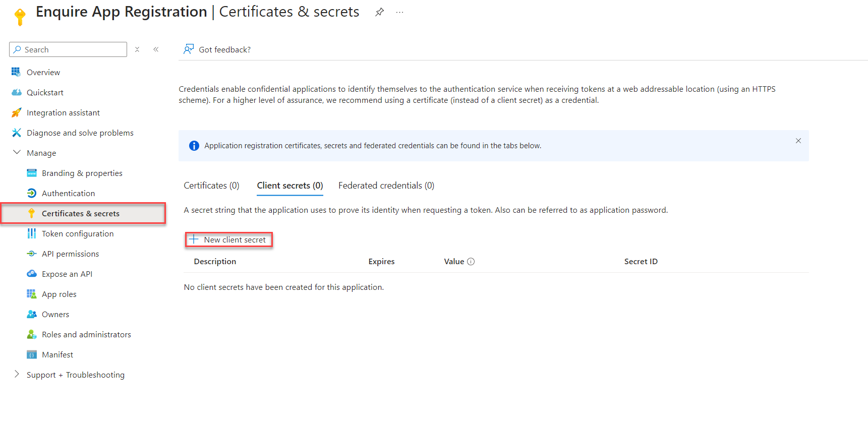Switch to the Certificates (0) tab
868x425 pixels.
(211, 186)
